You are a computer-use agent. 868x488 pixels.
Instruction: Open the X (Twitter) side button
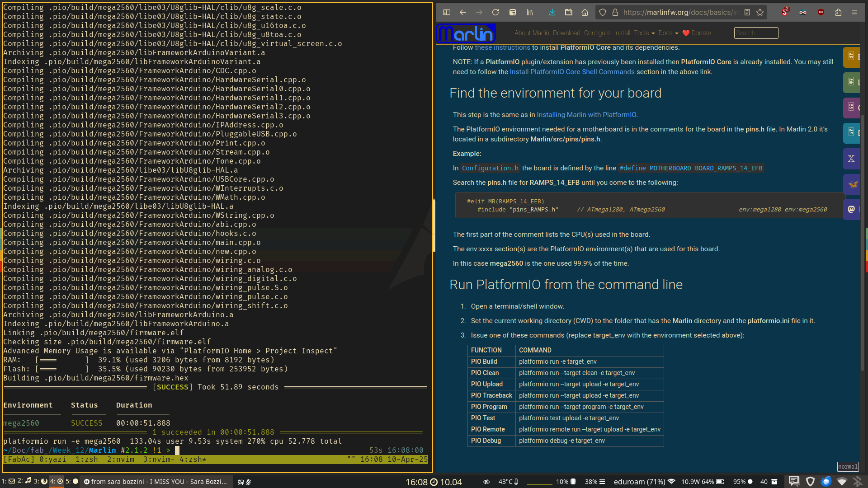851,159
